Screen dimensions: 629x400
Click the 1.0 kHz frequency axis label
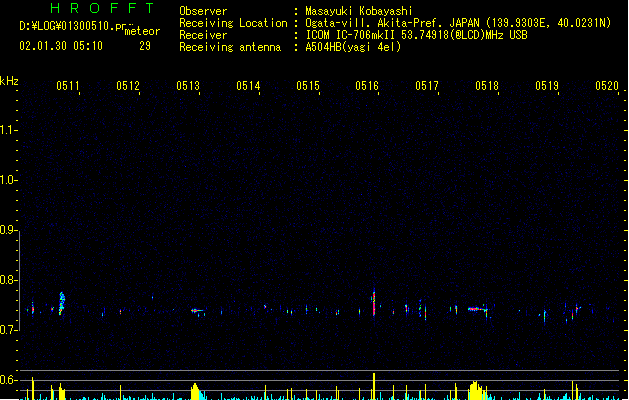[x=8, y=180]
